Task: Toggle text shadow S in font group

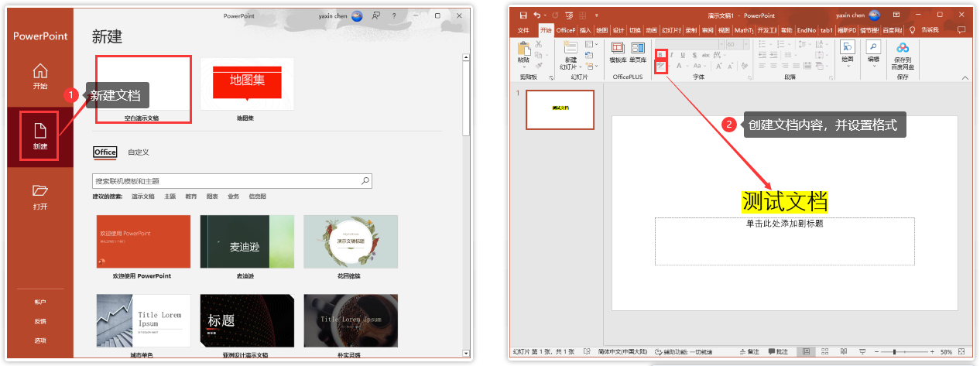Action: [695, 55]
